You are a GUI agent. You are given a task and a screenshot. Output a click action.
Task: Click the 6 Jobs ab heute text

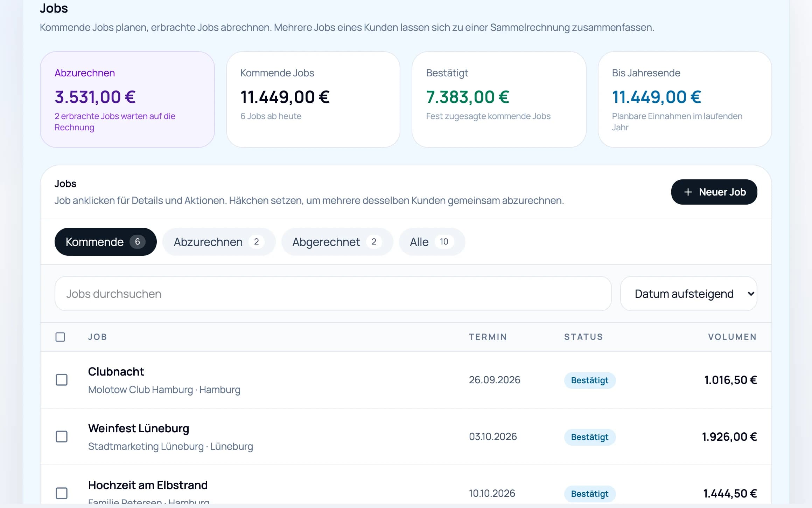click(271, 116)
